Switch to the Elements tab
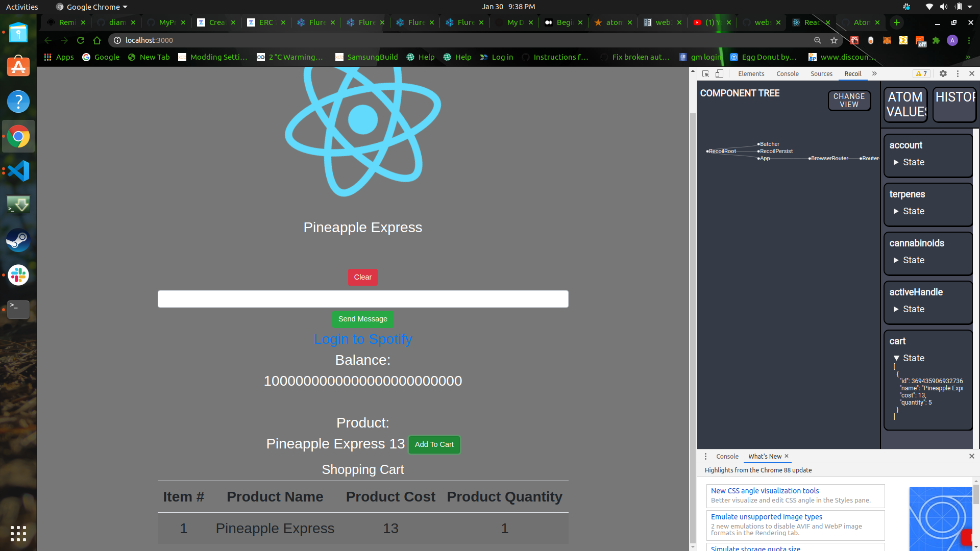 [751, 73]
